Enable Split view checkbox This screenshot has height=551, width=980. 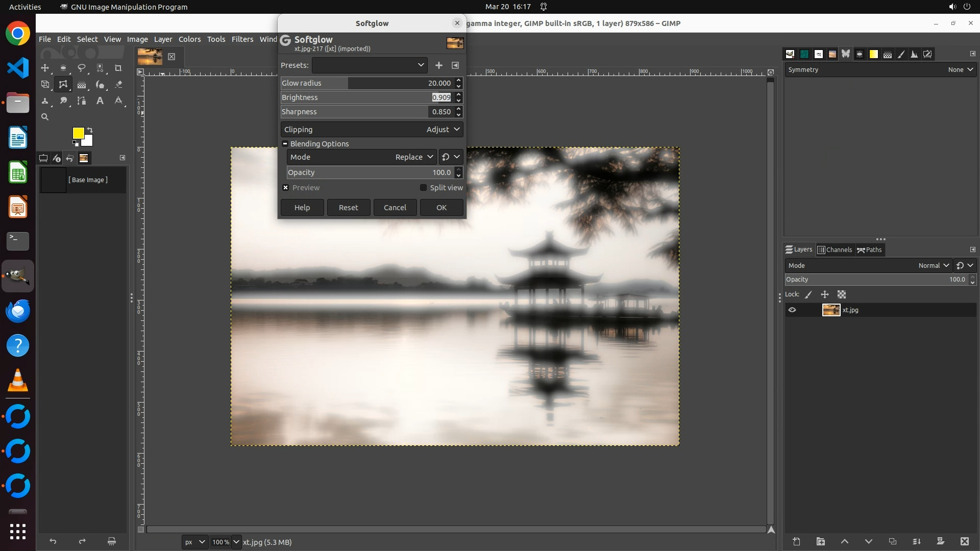click(x=423, y=188)
